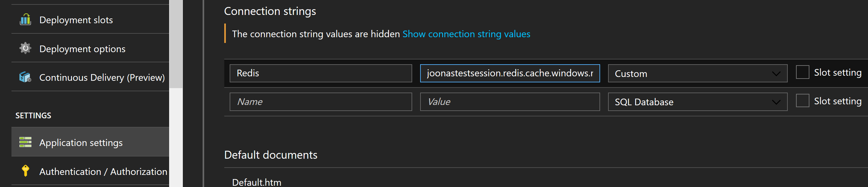Navigate to Authentication / Authorization

click(x=103, y=171)
